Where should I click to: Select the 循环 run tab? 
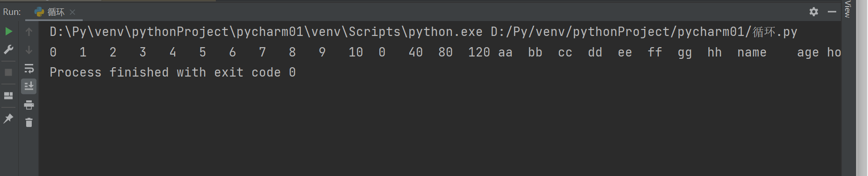[x=55, y=12]
